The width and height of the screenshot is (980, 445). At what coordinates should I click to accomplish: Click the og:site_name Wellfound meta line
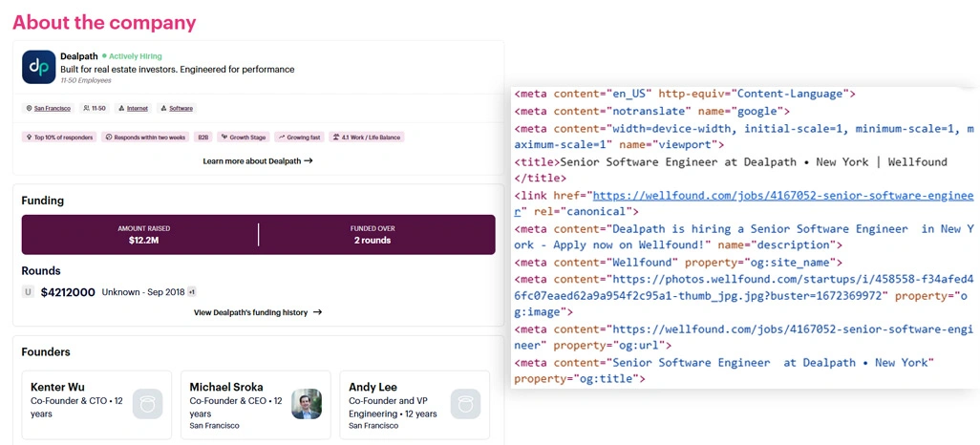678,263
